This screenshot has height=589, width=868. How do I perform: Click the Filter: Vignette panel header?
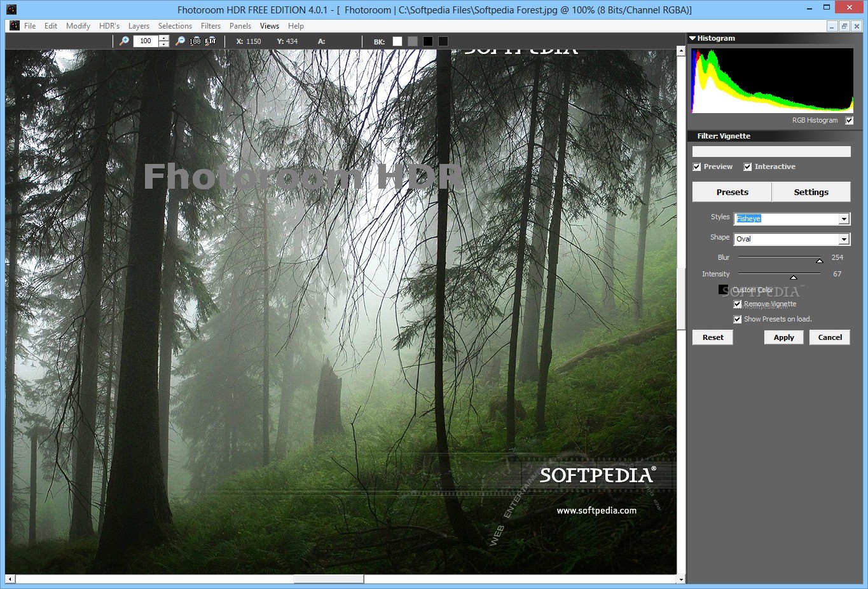pos(776,136)
